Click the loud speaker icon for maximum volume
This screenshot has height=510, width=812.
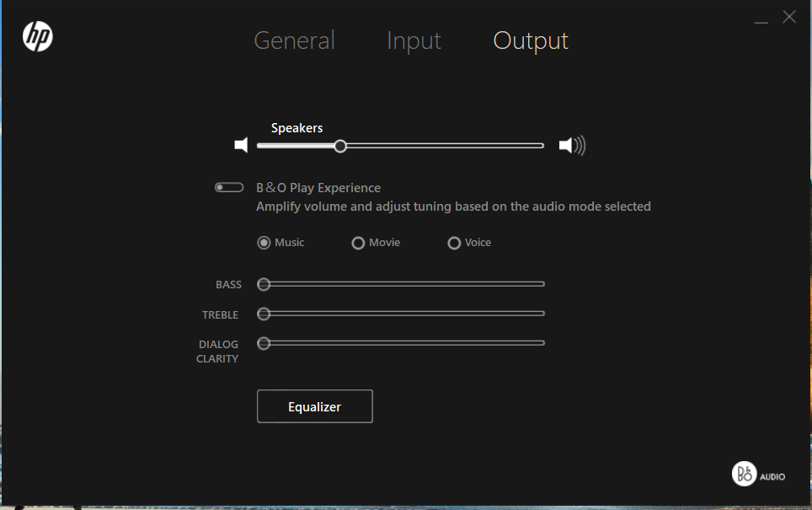572,146
